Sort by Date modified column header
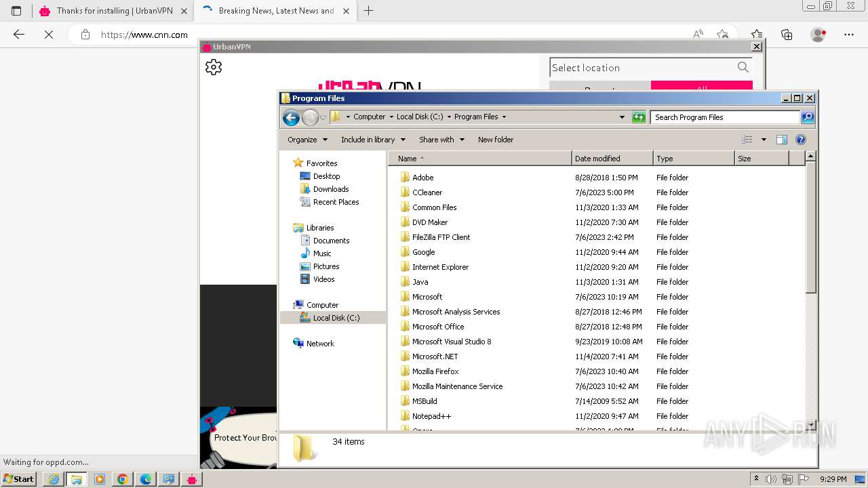 click(x=612, y=159)
